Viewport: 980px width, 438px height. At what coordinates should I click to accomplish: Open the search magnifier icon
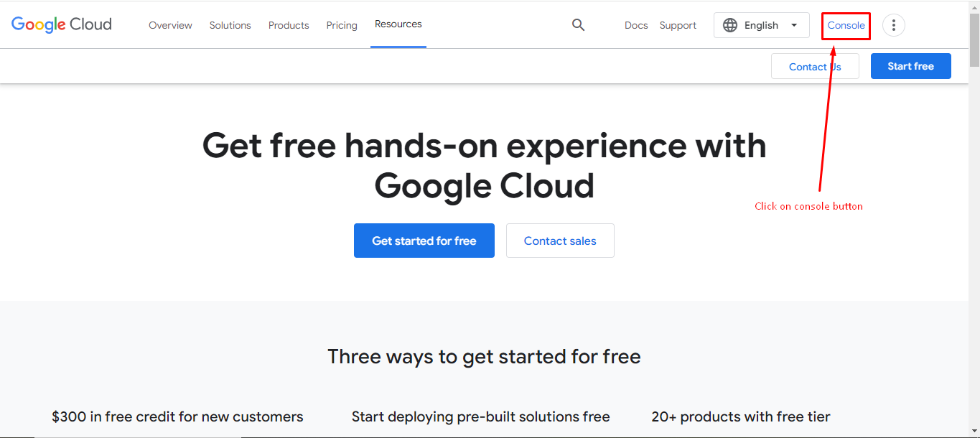pos(578,25)
